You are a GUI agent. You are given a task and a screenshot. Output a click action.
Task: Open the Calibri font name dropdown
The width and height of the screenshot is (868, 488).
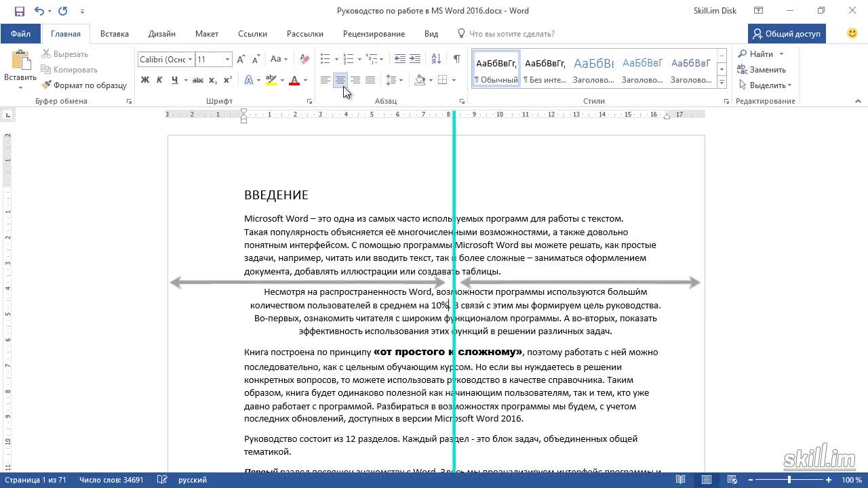(x=191, y=60)
